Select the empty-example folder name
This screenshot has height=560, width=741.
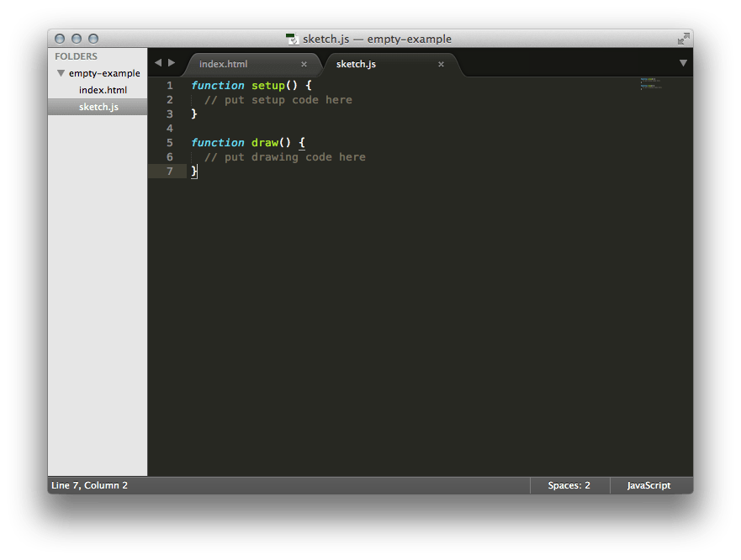point(104,73)
